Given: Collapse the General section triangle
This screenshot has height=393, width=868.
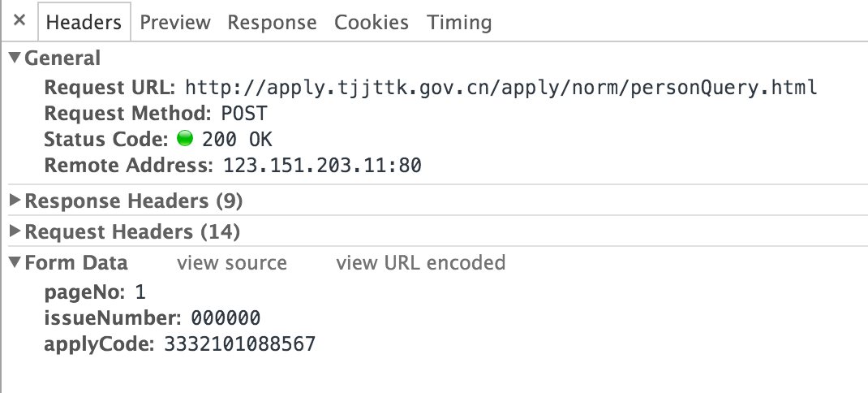Looking at the screenshot, I should click(x=15, y=57).
